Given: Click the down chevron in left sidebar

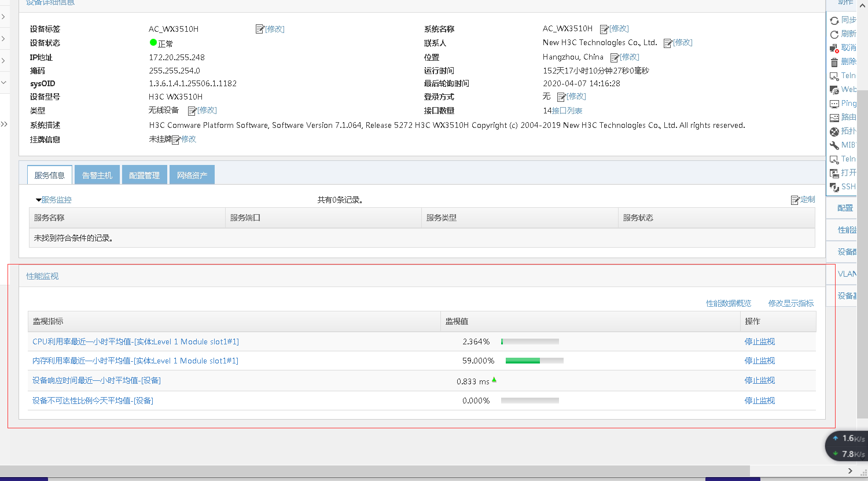Looking at the screenshot, I should click(x=3, y=83).
